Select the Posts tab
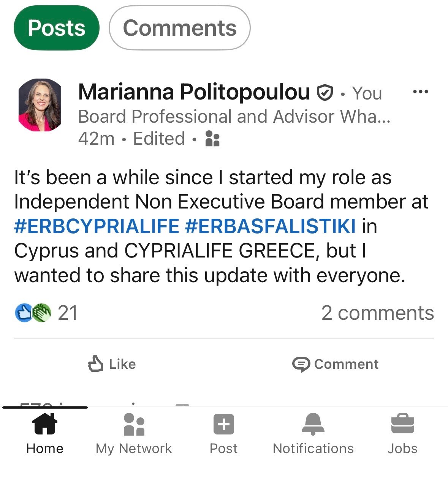The image size is (448, 496). pos(57,28)
